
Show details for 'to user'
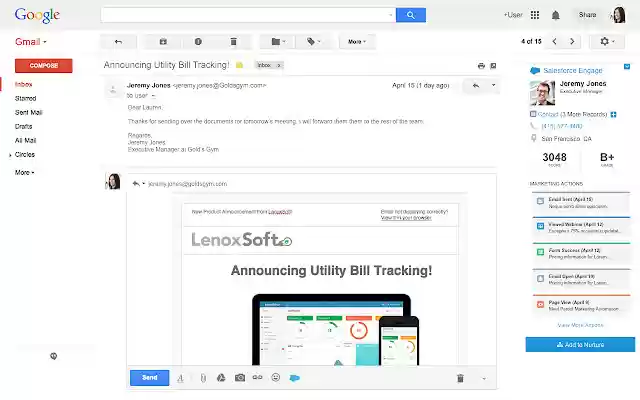[x=153, y=96]
